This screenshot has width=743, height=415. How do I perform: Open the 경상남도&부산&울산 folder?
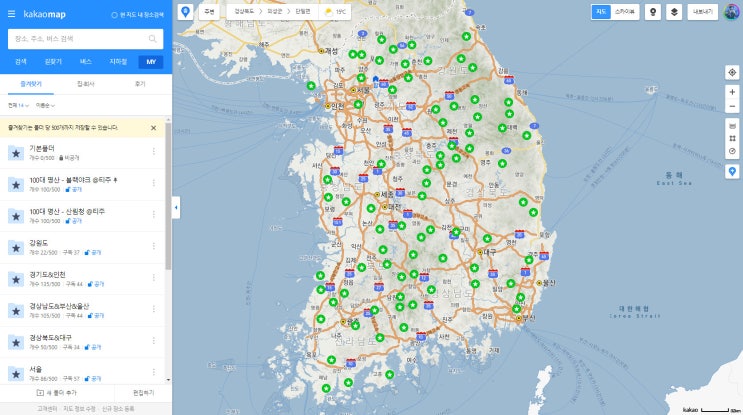(x=82, y=310)
